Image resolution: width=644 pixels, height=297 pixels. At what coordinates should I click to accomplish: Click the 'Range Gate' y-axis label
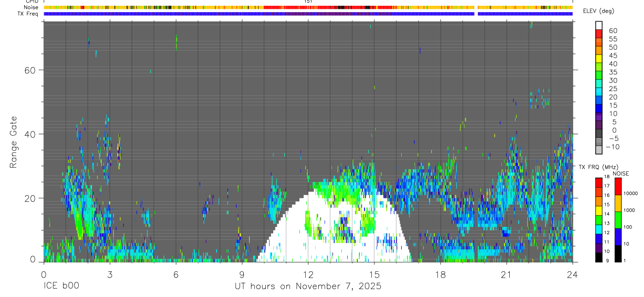[x=13, y=142]
